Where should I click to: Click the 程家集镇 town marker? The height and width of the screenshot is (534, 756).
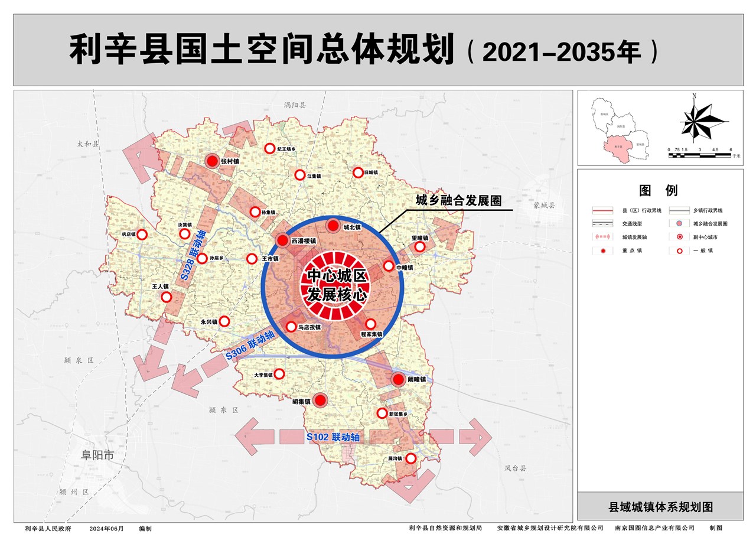[x=371, y=324]
